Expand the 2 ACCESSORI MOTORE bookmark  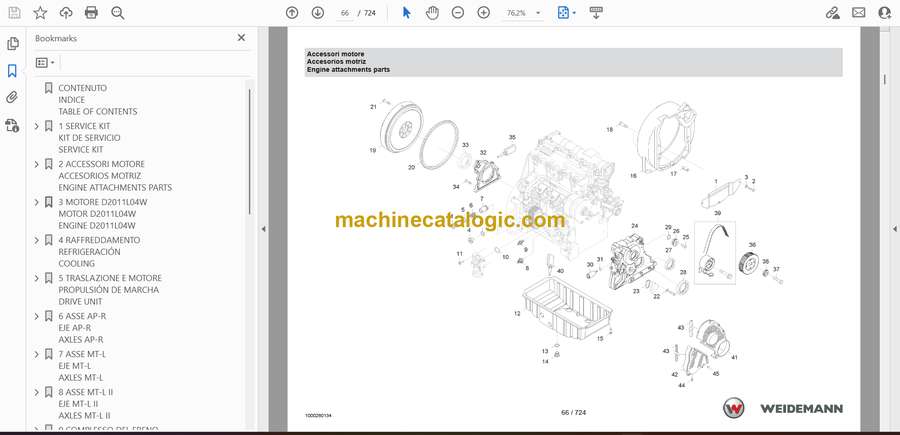click(x=37, y=164)
